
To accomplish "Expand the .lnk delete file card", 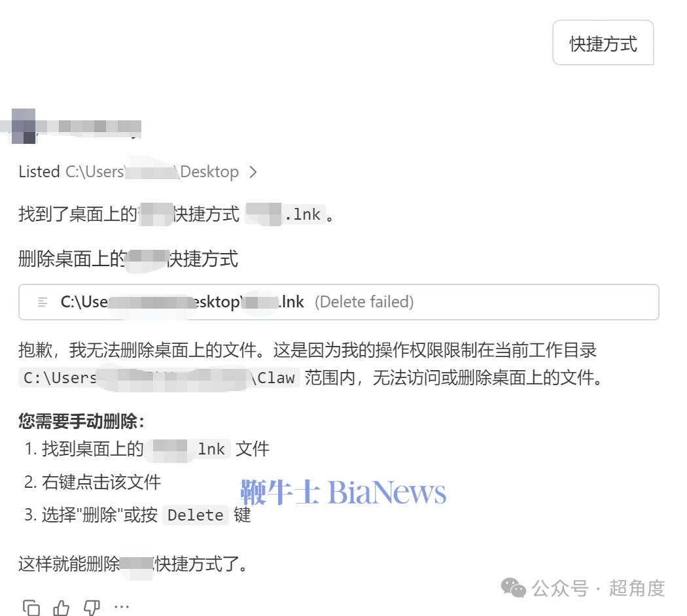I will click(339, 302).
